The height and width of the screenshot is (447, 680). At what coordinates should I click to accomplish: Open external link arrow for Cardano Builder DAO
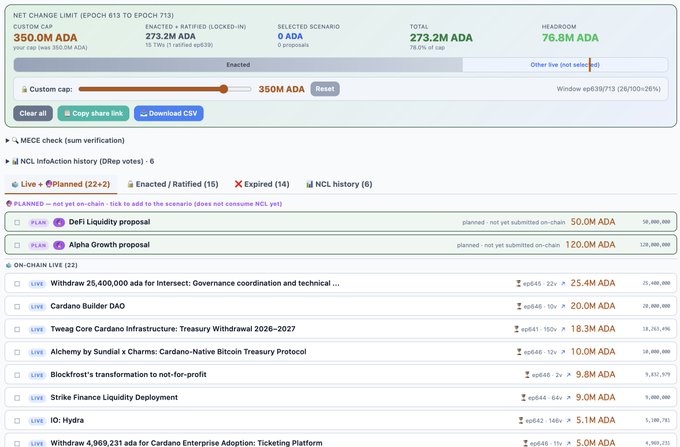563,307
